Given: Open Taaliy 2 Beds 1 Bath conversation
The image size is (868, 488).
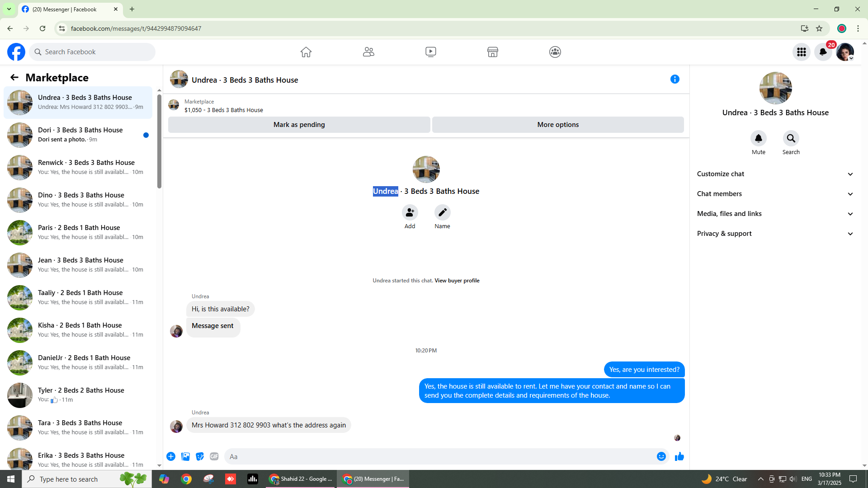Looking at the screenshot, I should 78,298.
